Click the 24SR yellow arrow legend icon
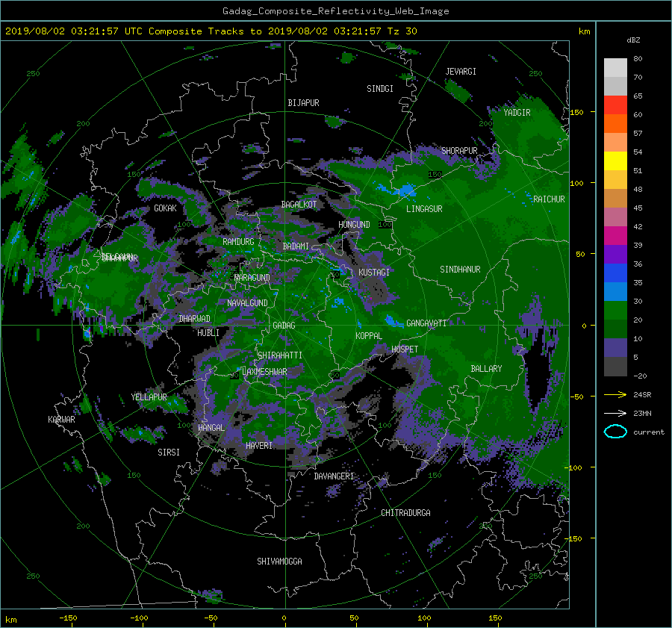Image resolution: width=672 pixels, height=628 pixels. [615, 394]
